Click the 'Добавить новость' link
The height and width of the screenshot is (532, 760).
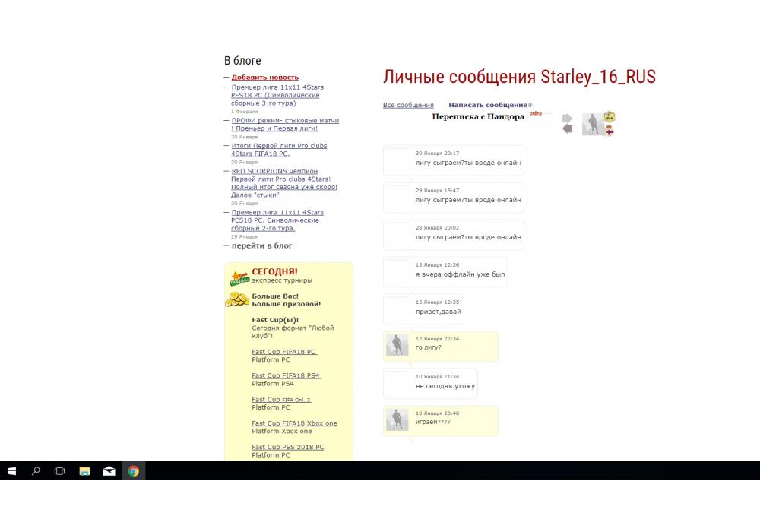pos(265,77)
